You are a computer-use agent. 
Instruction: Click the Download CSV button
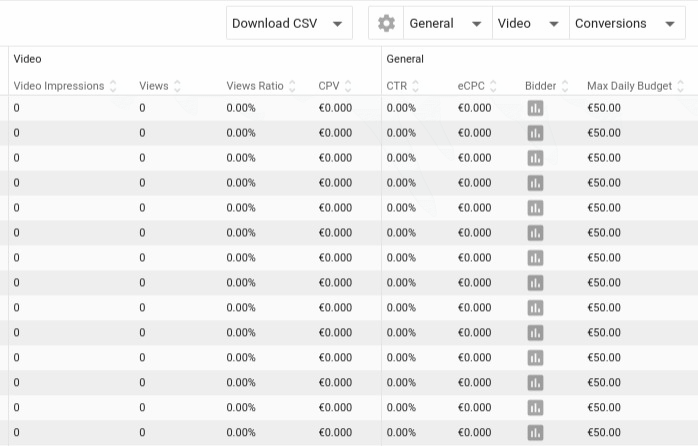275,24
